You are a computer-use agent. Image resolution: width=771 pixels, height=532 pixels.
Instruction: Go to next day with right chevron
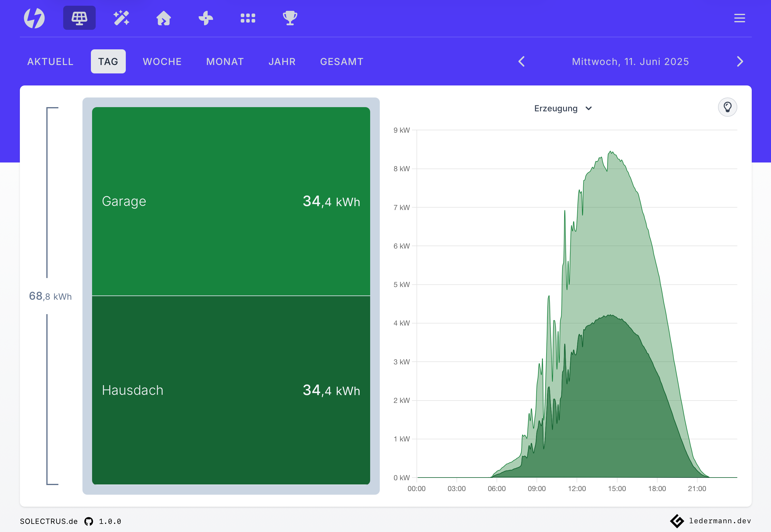click(x=740, y=62)
